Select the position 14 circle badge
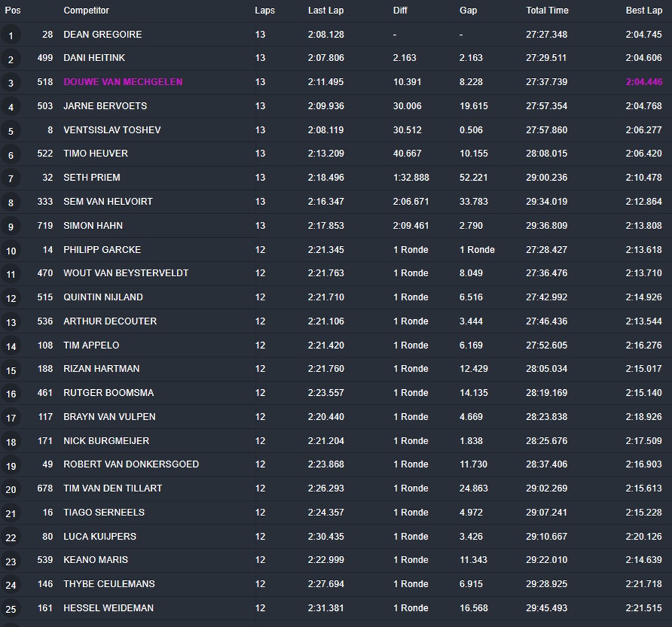672x627 pixels. pyautogui.click(x=11, y=347)
